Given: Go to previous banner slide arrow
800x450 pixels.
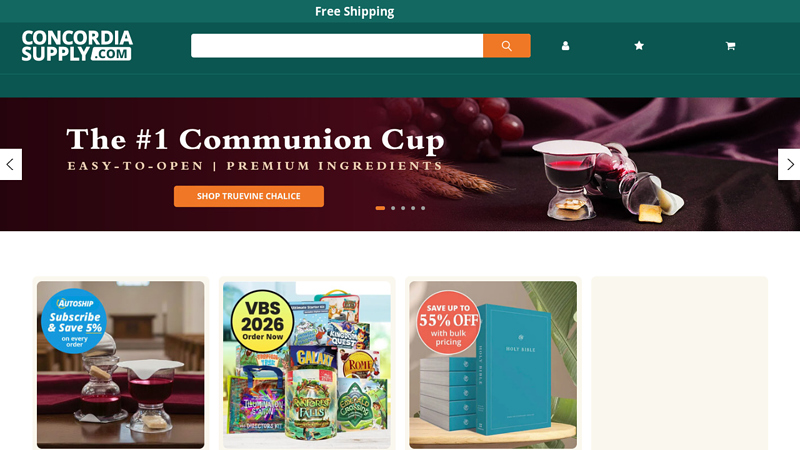Looking at the screenshot, I should [10, 164].
